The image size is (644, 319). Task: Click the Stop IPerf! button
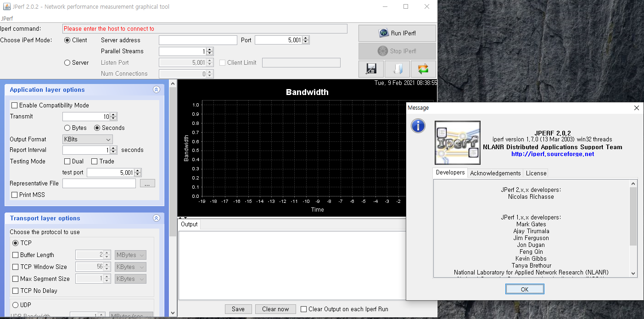(397, 51)
